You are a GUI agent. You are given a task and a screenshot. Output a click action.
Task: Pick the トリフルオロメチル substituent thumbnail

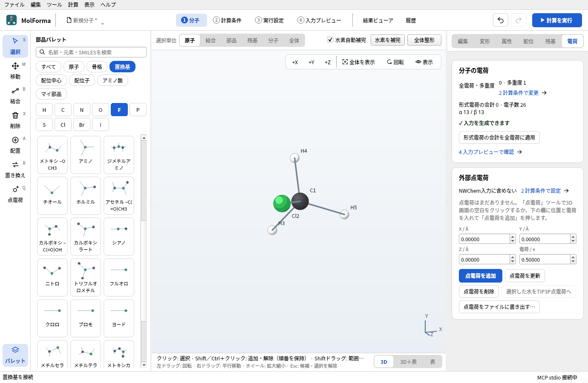click(x=86, y=277)
